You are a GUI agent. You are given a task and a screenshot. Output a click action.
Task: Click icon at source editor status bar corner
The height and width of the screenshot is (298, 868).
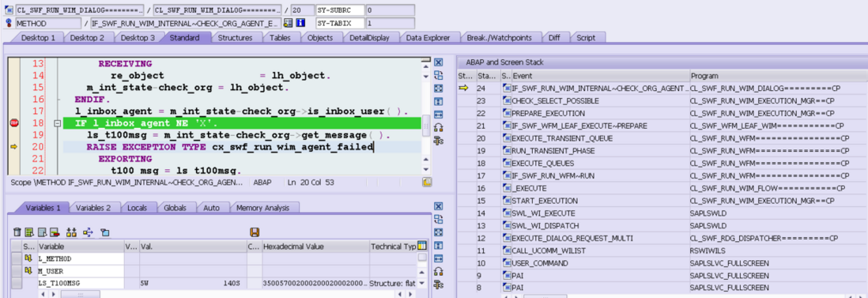pos(426,182)
